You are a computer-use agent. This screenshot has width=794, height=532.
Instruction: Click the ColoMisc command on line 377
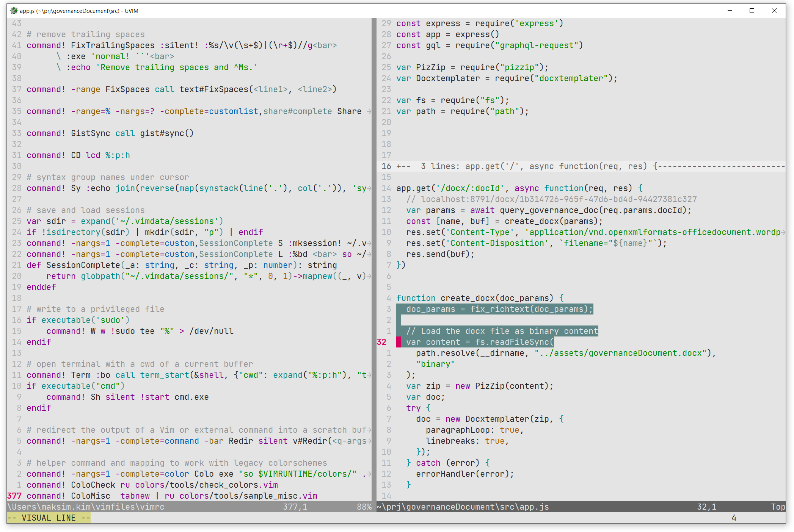[91, 496]
